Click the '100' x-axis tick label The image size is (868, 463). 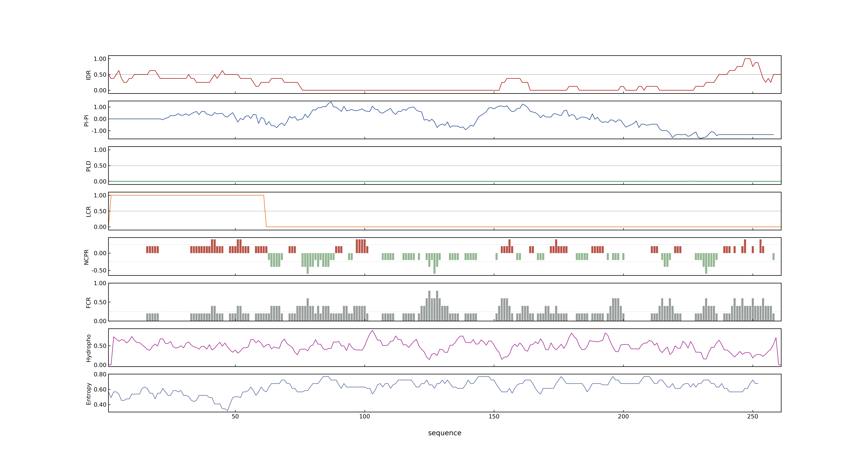pyautogui.click(x=365, y=416)
